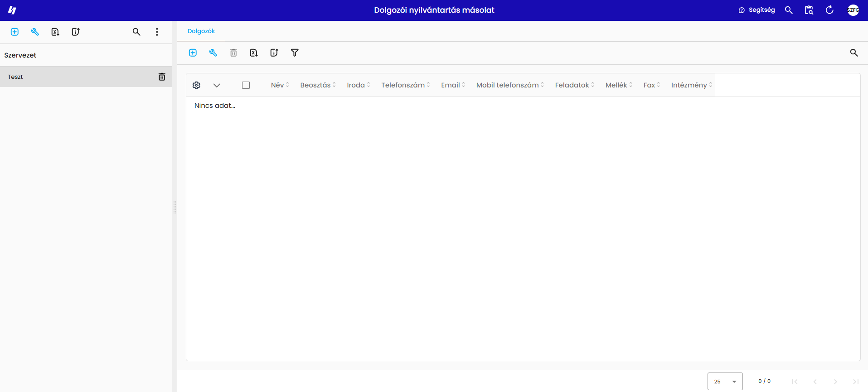Image resolution: width=868 pixels, height=392 pixels.
Task: Sort table by Telefonszám column
Action: [x=405, y=85]
